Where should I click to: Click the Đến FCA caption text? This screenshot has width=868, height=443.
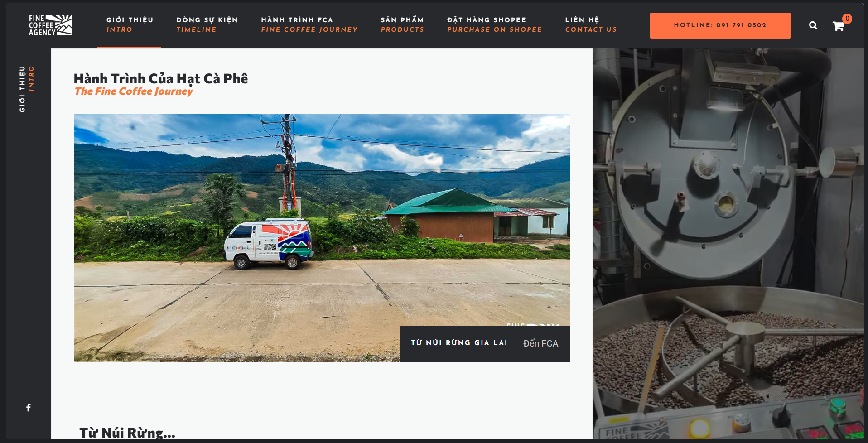click(x=540, y=343)
